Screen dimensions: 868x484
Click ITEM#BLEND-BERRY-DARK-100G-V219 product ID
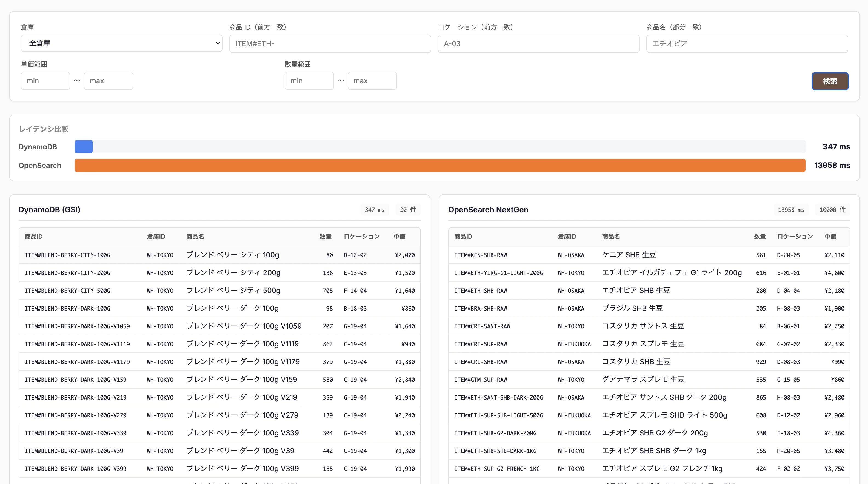tap(75, 398)
